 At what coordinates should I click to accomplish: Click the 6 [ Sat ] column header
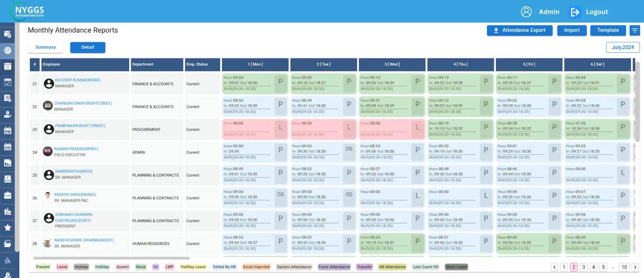pyautogui.click(x=597, y=64)
